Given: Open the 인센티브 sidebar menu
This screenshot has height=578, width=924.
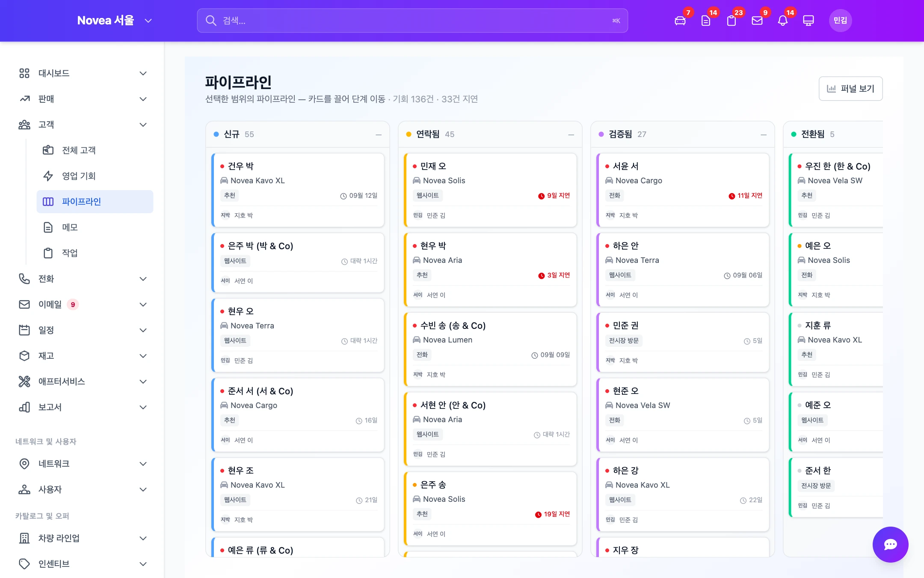Looking at the screenshot, I should click(x=82, y=564).
